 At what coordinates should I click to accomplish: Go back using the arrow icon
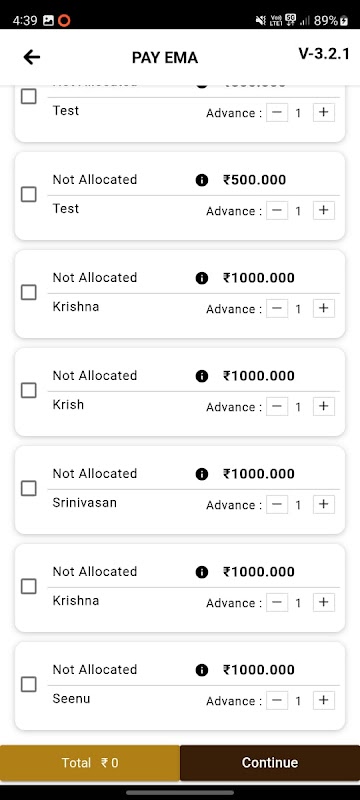(x=32, y=57)
